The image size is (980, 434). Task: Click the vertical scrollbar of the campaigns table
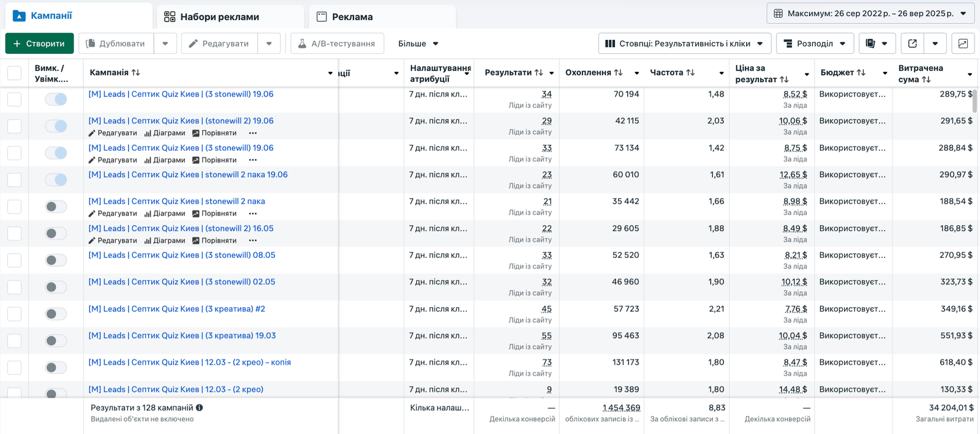tap(974, 102)
